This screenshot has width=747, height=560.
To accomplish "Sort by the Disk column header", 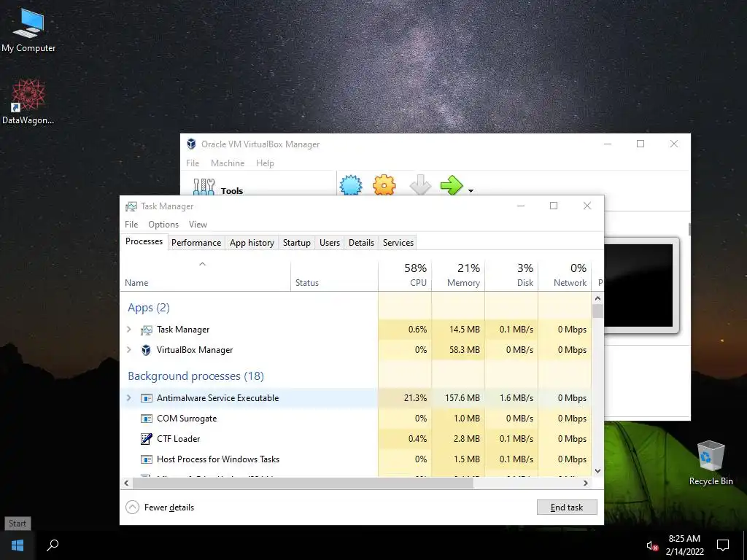I will coord(511,275).
